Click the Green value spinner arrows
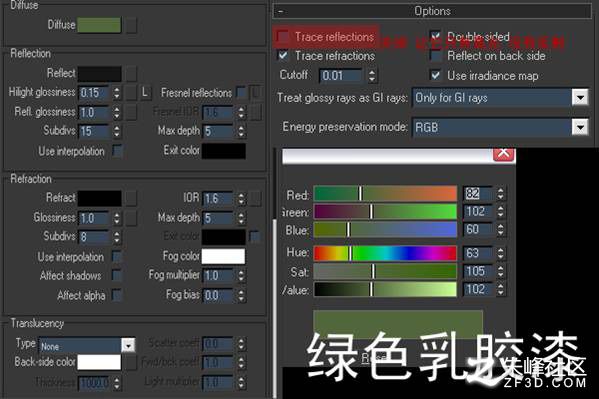Image resolution: width=599 pixels, height=399 pixels. tap(500, 211)
